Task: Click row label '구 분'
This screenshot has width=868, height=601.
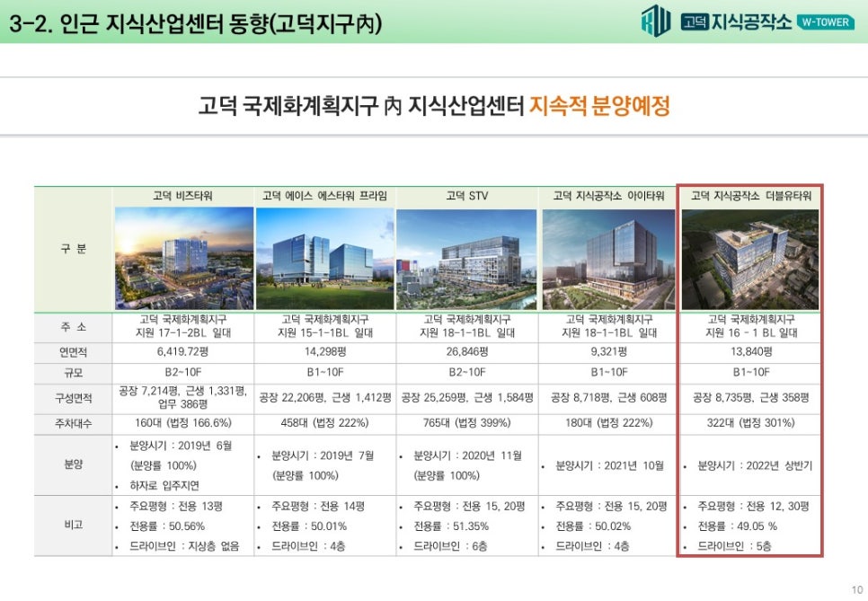Action: (x=73, y=249)
